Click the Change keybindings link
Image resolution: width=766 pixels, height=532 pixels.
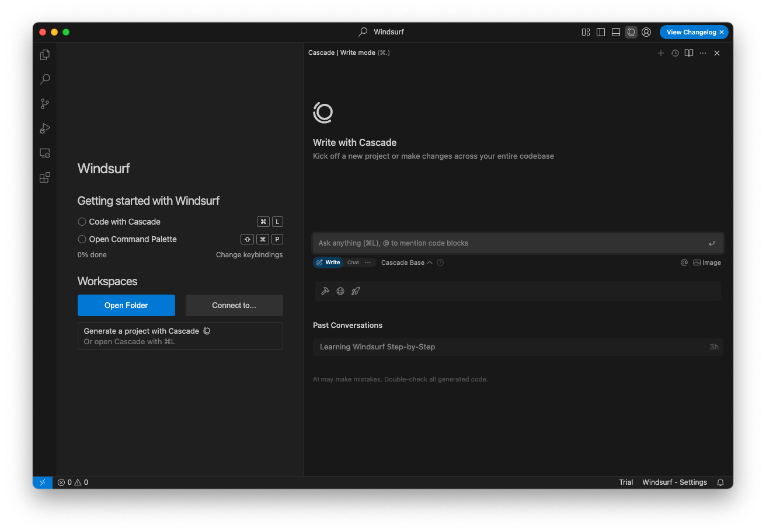(249, 255)
